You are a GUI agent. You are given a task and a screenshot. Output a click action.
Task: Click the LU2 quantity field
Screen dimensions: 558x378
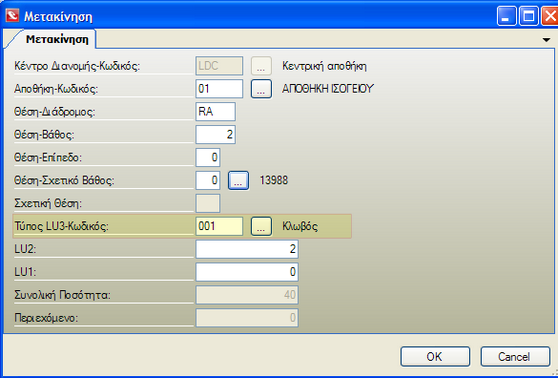point(247,249)
